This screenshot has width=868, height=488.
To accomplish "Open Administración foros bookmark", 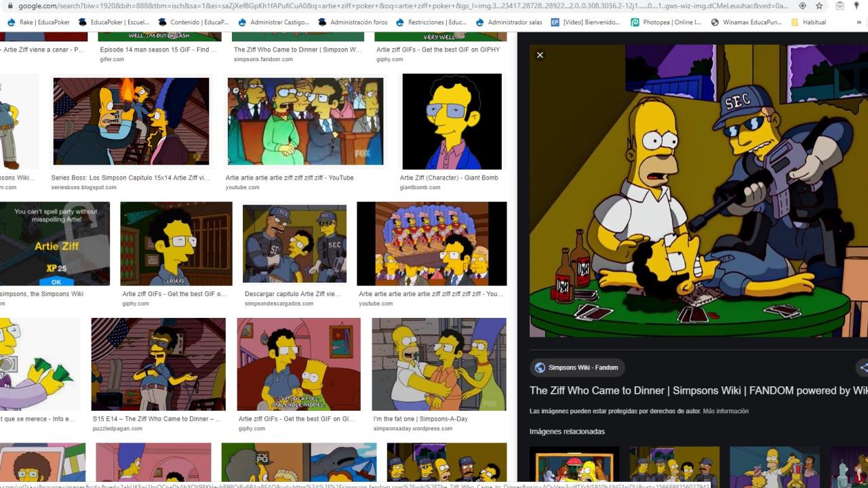I will click(353, 22).
